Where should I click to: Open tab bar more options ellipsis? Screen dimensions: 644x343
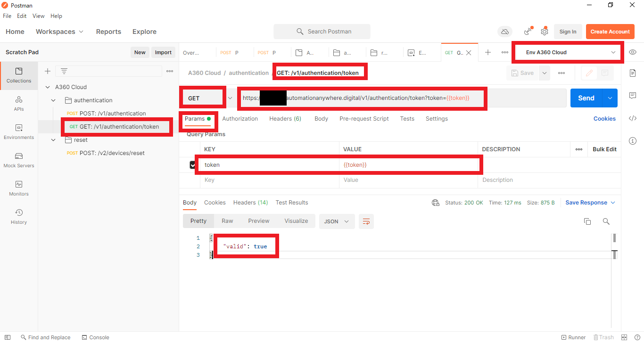click(504, 52)
